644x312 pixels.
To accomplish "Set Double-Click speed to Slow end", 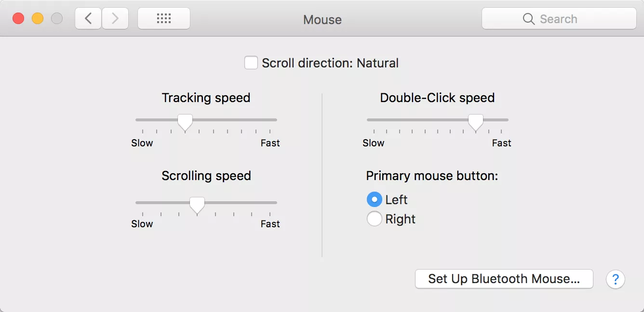I will (374, 120).
